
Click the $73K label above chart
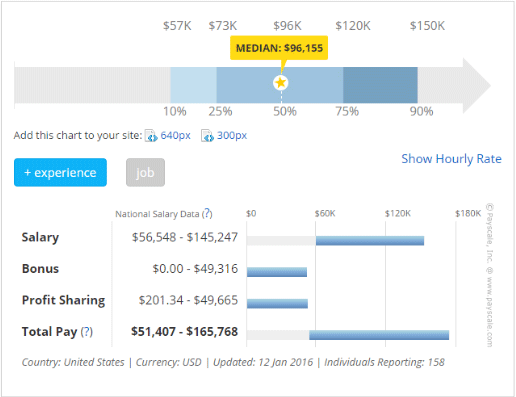[x=223, y=26]
